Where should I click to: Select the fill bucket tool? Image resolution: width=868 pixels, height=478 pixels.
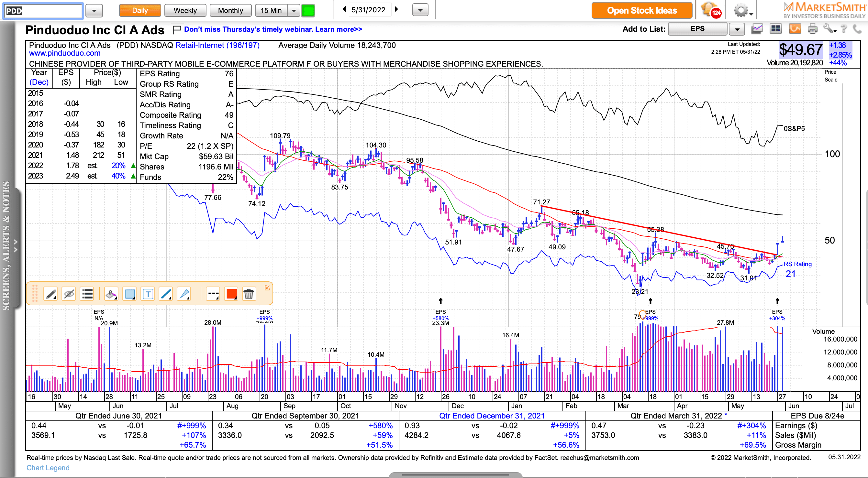pos(111,294)
